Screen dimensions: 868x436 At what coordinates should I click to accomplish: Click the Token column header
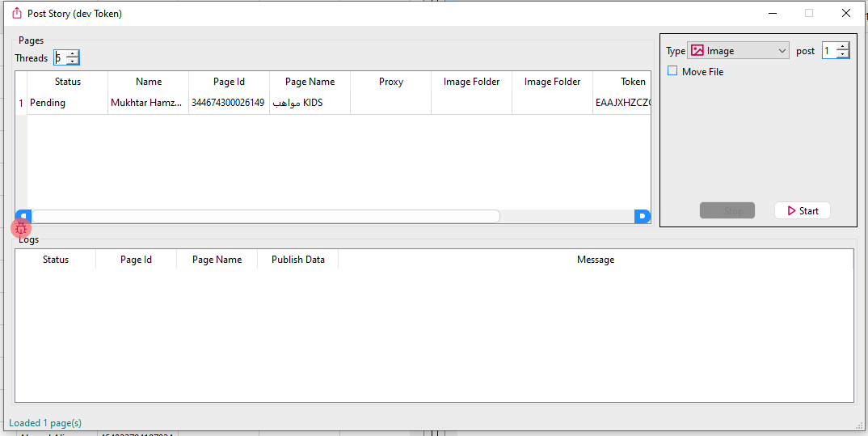tap(622, 82)
